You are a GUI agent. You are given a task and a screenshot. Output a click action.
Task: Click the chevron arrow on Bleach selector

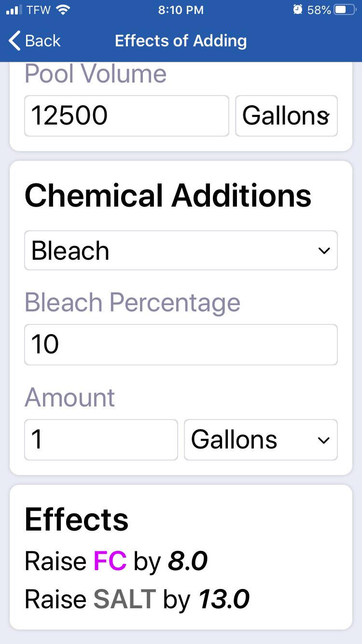324,251
